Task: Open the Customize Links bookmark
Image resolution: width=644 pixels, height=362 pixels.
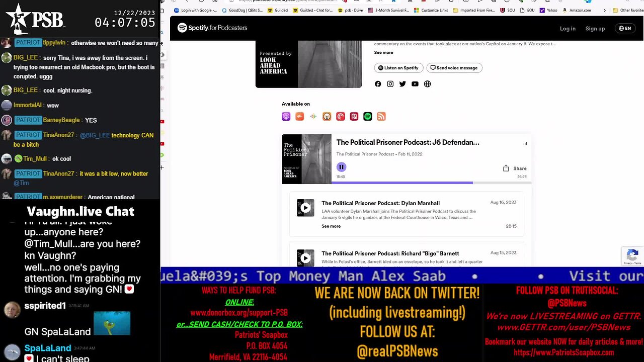Action: coord(431,10)
